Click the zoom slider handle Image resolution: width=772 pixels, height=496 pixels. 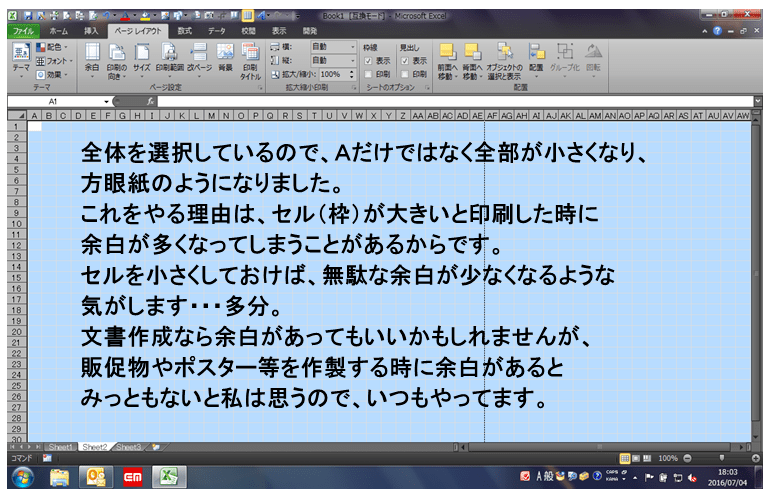pyautogui.click(x=722, y=458)
